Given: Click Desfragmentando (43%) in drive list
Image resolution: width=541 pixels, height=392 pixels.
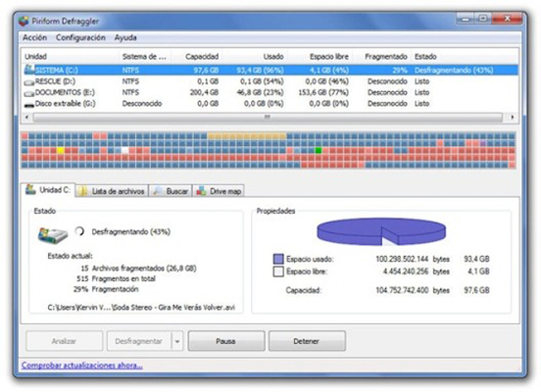Looking at the screenshot, I should (x=454, y=70).
